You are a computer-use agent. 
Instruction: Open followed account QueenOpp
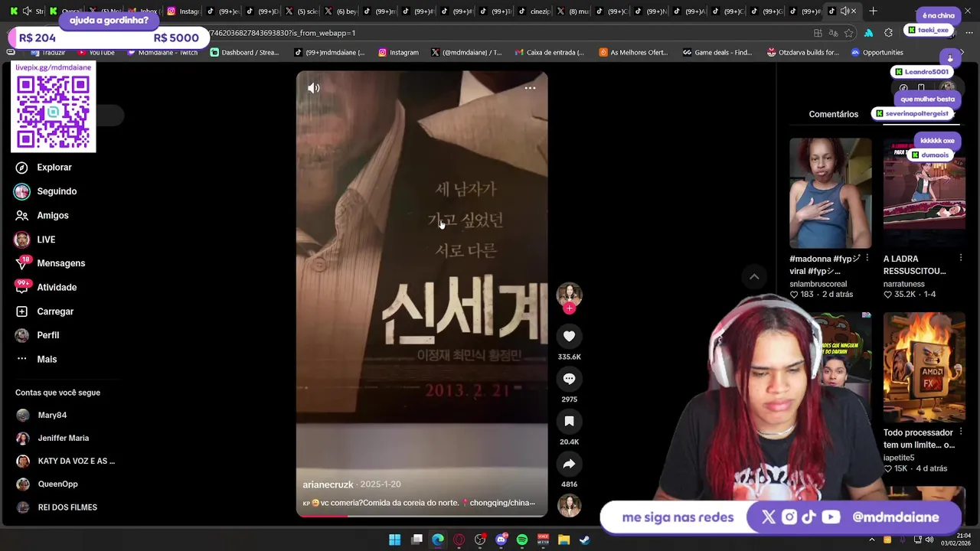click(x=57, y=484)
